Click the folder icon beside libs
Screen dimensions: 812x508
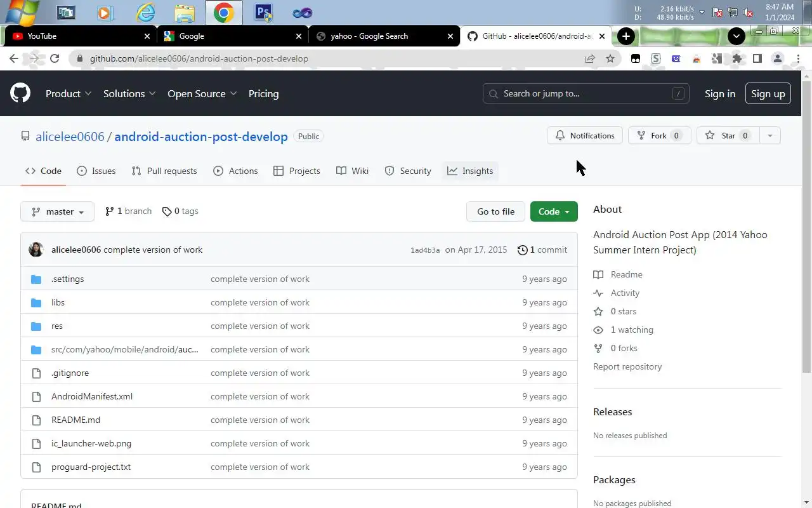click(x=36, y=302)
